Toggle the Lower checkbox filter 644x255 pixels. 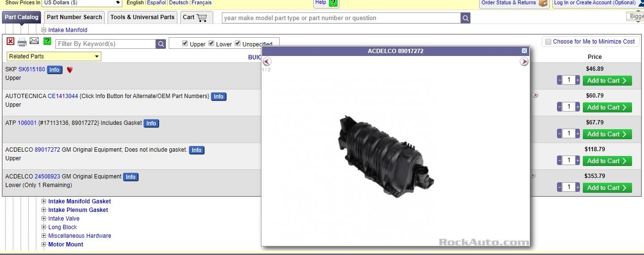pyautogui.click(x=211, y=44)
